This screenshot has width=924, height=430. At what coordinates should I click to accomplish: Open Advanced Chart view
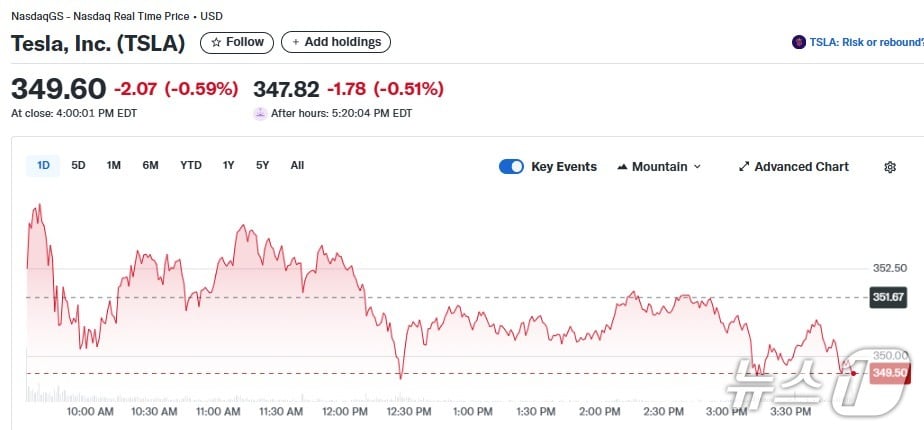coord(801,167)
